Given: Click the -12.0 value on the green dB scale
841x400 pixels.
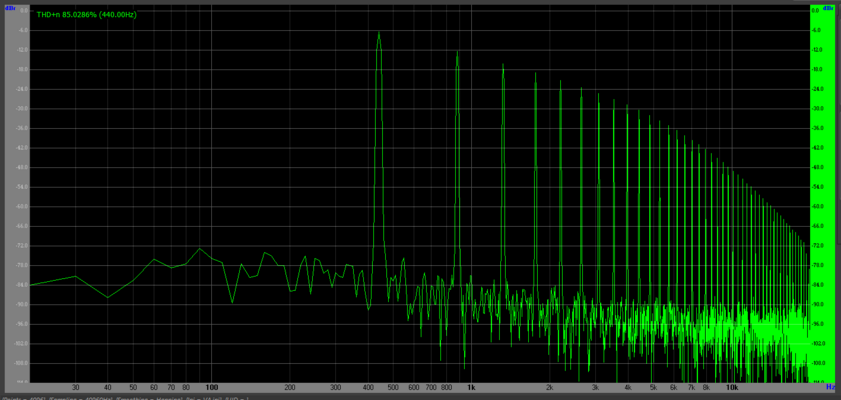Looking at the screenshot, I should tap(815, 50).
